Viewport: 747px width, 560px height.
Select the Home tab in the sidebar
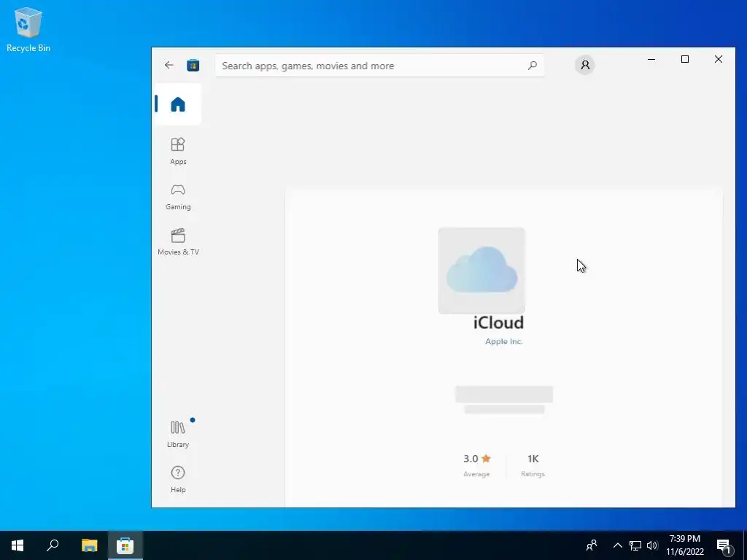point(178,104)
